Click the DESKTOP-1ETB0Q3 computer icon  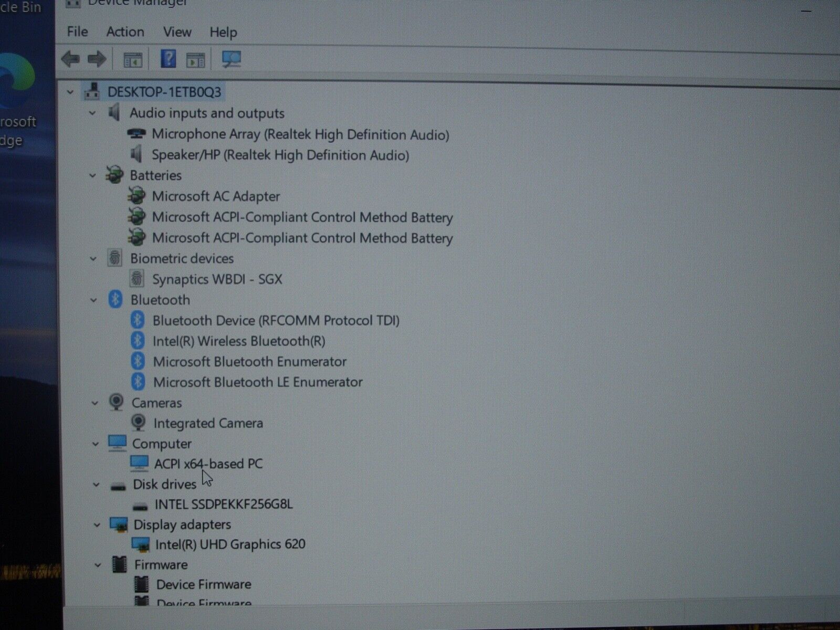pyautogui.click(x=92, y=91)
